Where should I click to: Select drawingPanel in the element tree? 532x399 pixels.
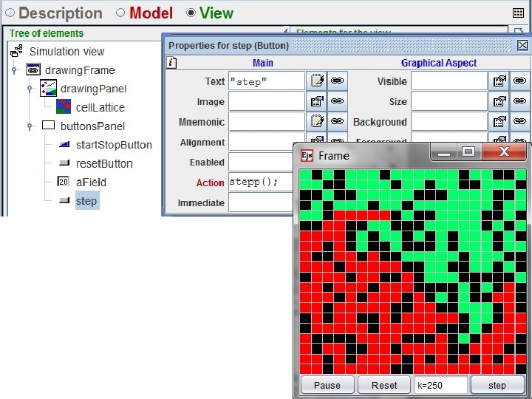[x=93, y=89]
